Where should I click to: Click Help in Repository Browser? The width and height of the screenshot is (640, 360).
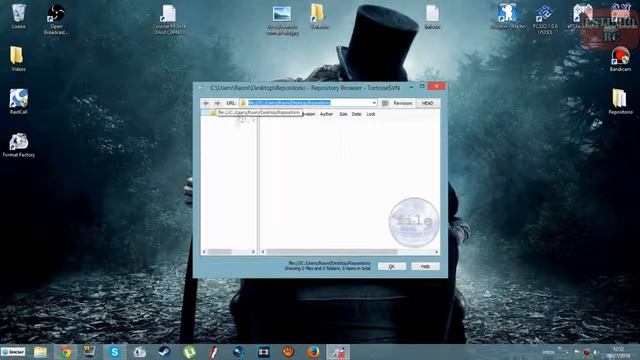tap(425, 266)
